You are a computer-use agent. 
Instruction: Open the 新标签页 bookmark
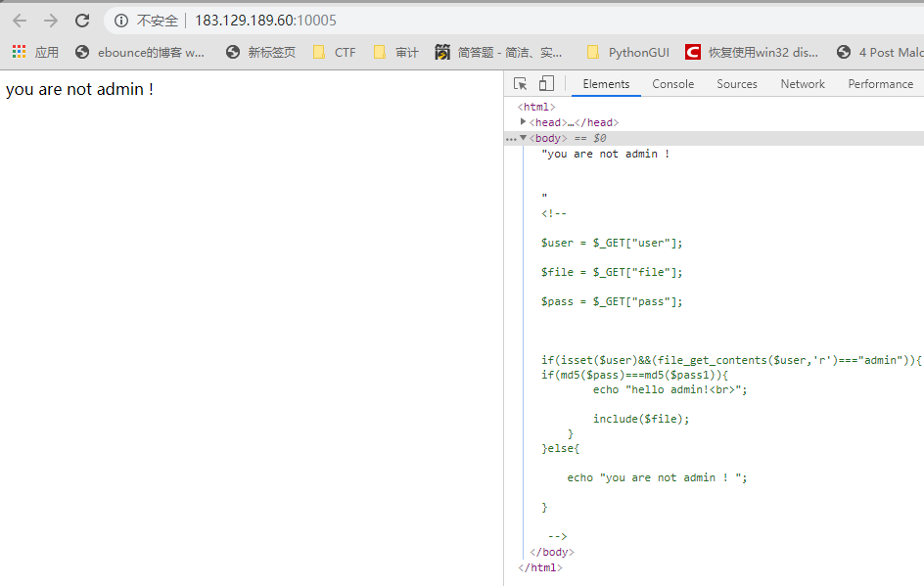[x=260, y=52]
